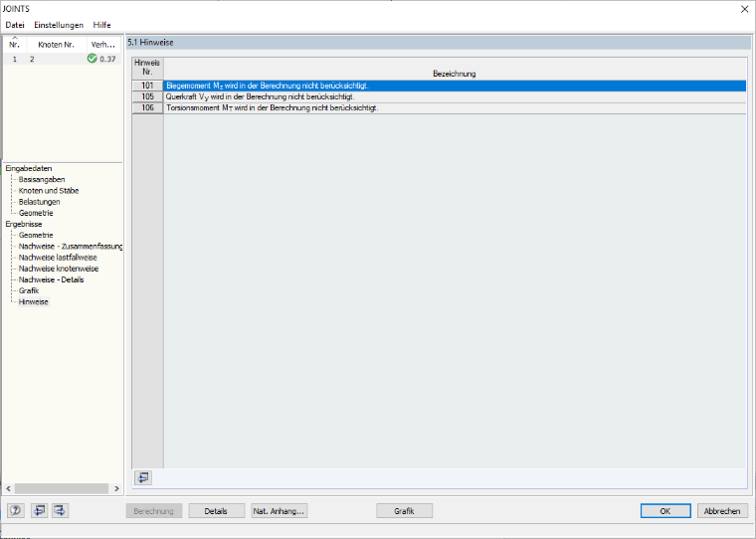This screenshot has height=539, width=756.
Task: Click the Bezeichnung column header
Action: pos(455,69)
